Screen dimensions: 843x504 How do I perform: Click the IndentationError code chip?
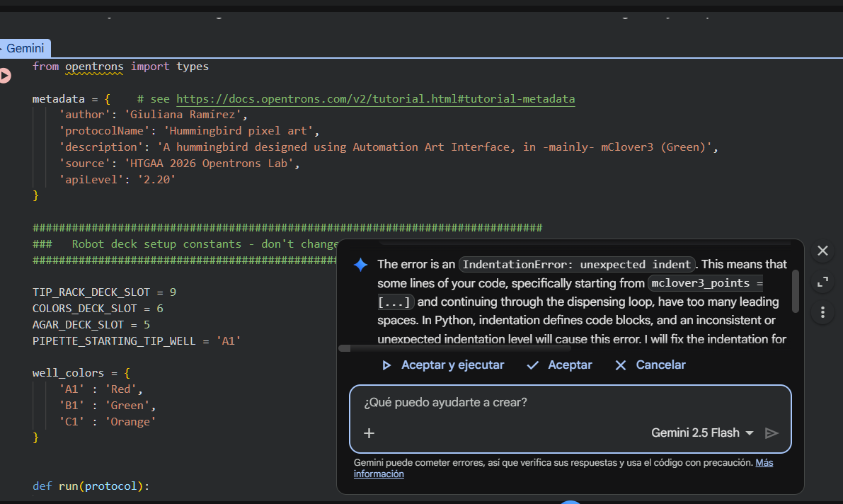[x=577, y=265]
